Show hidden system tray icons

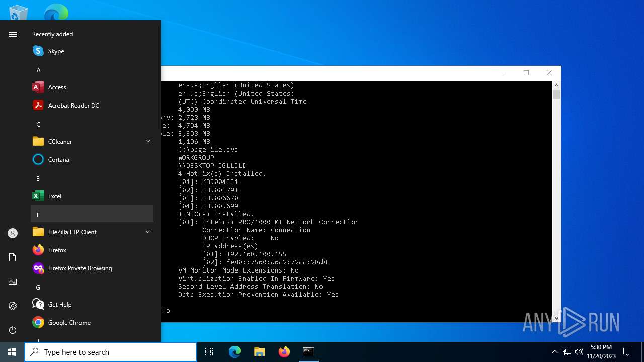click(x=555, y=352)
